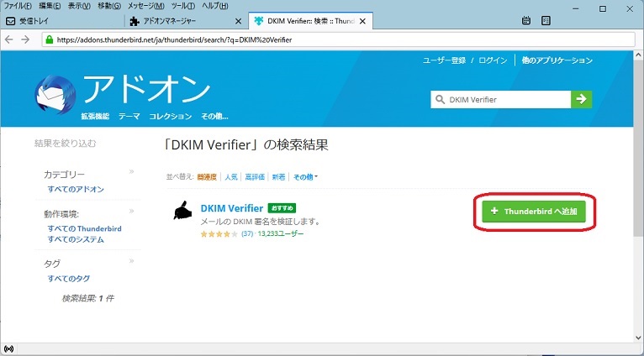Viewport: 644px width, 356px height.
Task: Open the ツール(T) menu
Action: tap(184, 6)
